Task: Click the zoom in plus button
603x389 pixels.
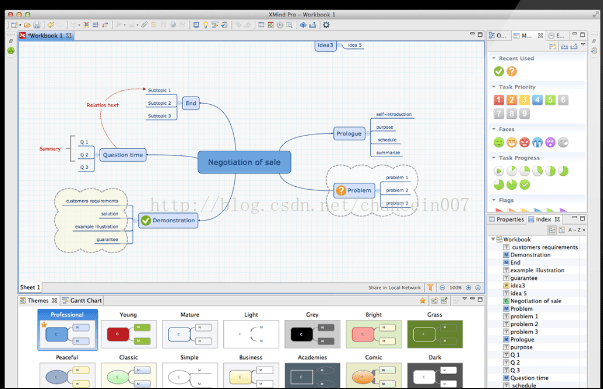Action: (x=468, y=288)
